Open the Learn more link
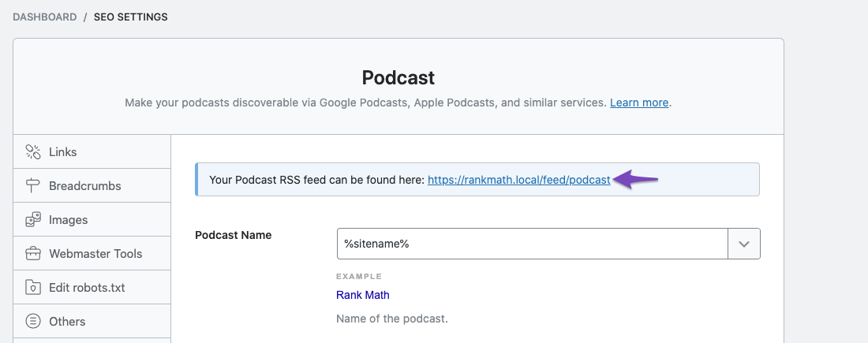 639,103
